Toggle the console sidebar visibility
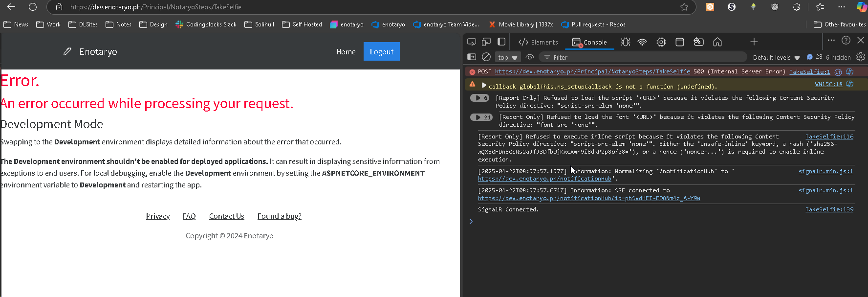Screen dimensions: 868x297 point(472,57)
